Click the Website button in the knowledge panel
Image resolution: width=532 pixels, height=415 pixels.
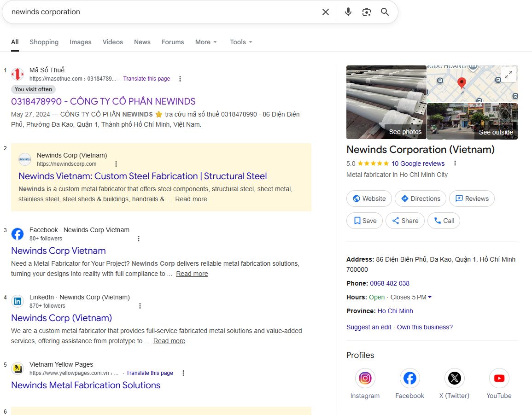[x=368, y=198]
